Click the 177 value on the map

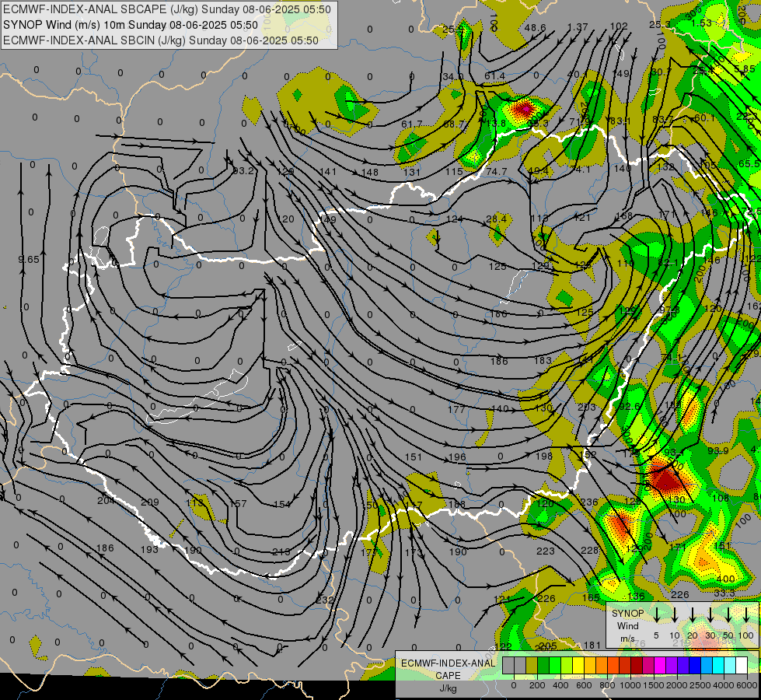[457, 409]
